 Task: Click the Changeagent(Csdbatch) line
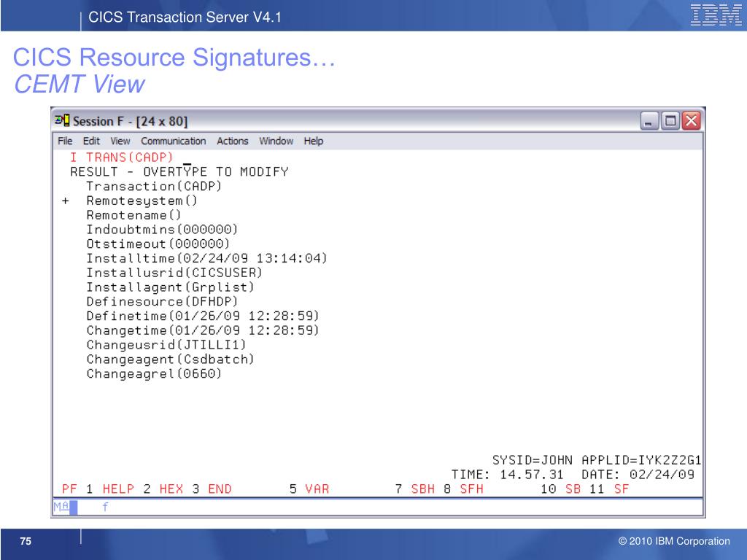[170, 359]
